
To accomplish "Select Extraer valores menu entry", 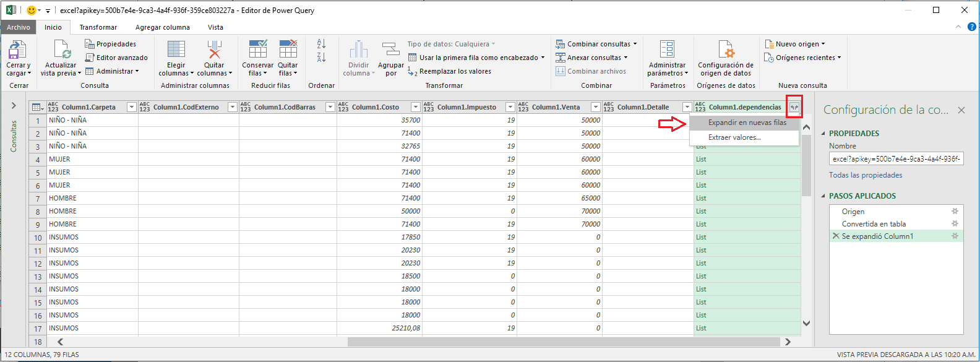I will (734, 137).
